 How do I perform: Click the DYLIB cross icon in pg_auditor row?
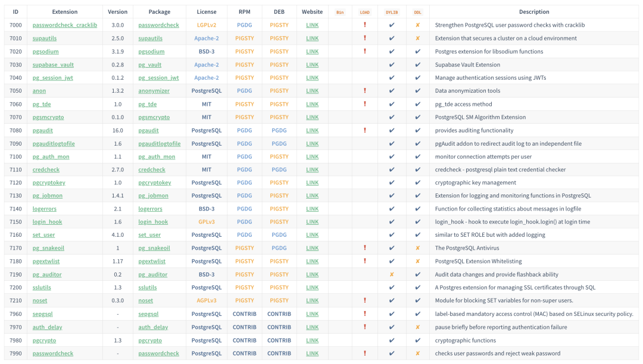coord(392,274)
